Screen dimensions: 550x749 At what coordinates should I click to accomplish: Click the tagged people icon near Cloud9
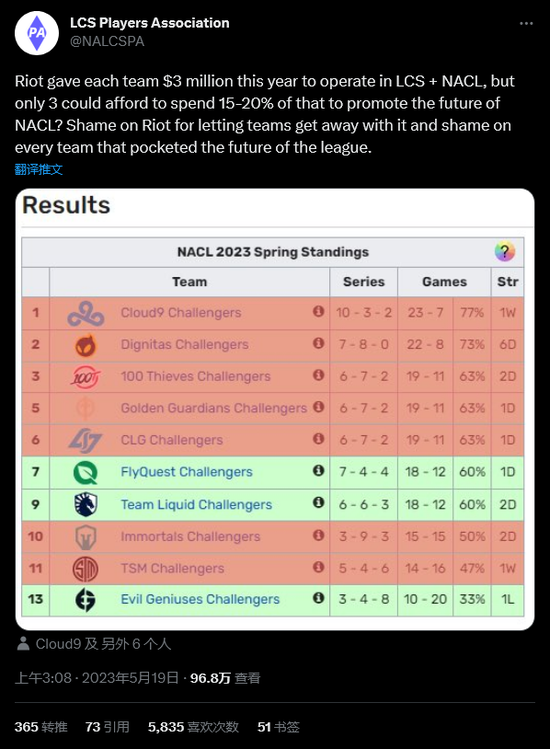pyautogui.click(x=23, y=643)
